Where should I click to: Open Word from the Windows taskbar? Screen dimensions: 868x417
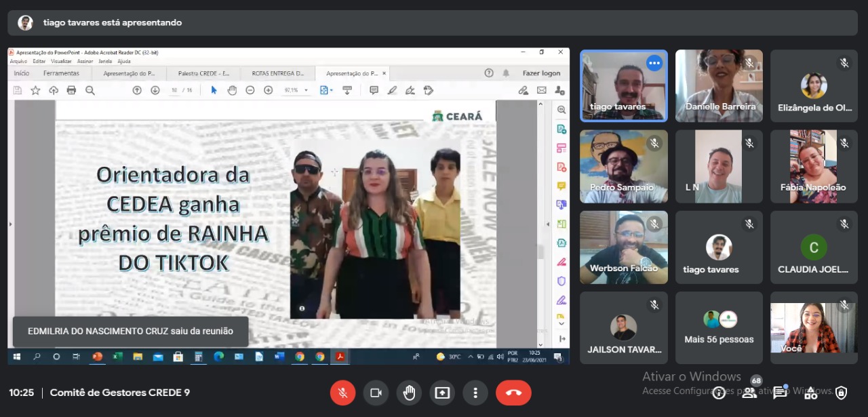tap(279, 357)
